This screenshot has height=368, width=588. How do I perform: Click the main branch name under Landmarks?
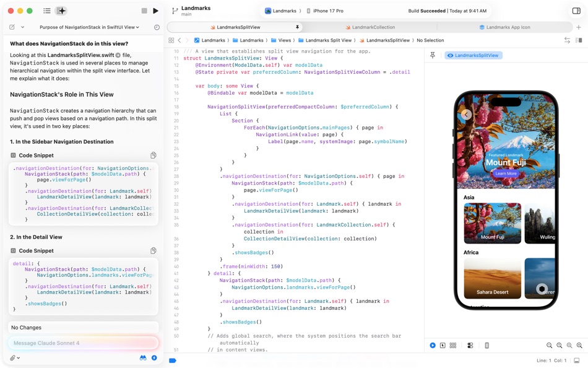click(186, 15)
